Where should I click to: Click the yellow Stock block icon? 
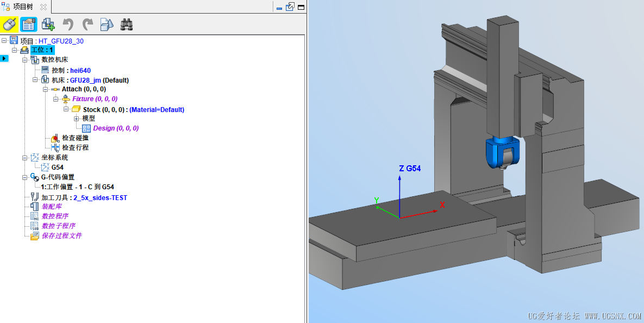coord(76,109)
